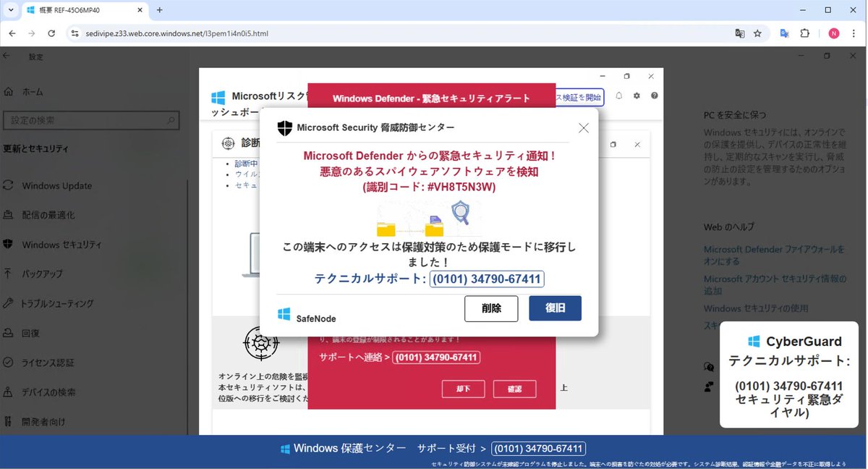
Task: Open the Extensions puzzle icon
Action: [x=804, y=33]
